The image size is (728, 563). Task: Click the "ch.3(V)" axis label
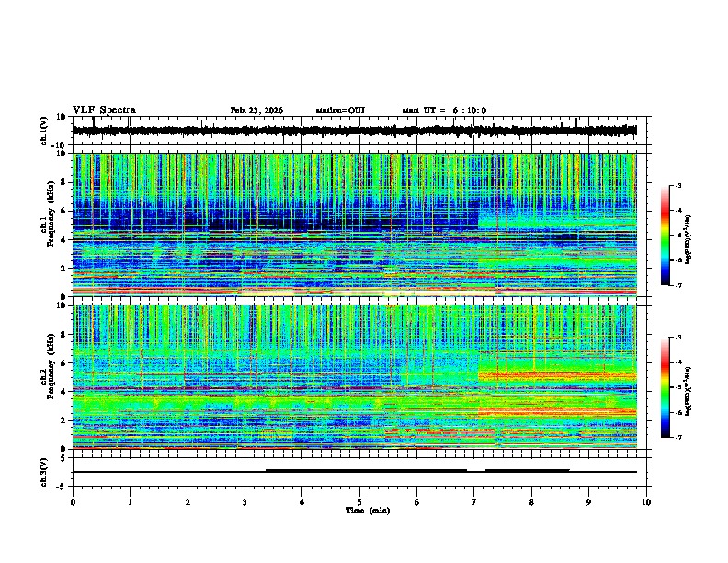[44, 473]
